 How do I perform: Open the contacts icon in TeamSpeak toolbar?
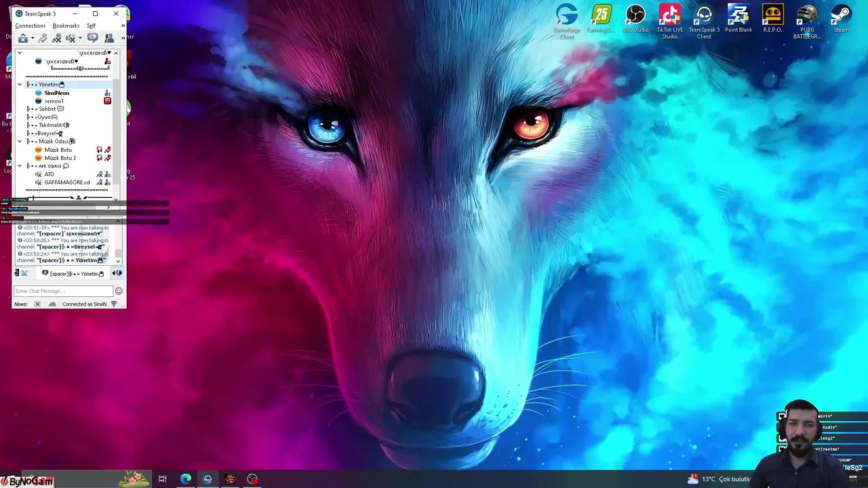pos(109,39)
